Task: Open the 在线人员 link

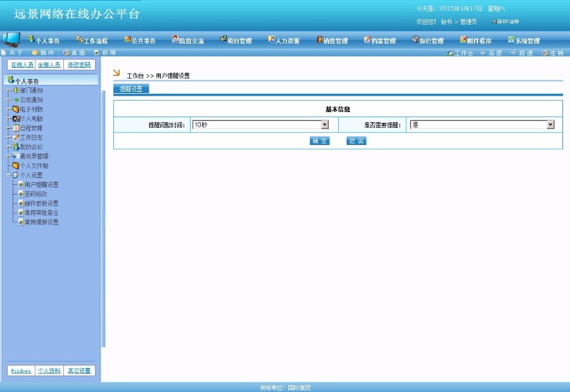Action: [x=22, y=65]
